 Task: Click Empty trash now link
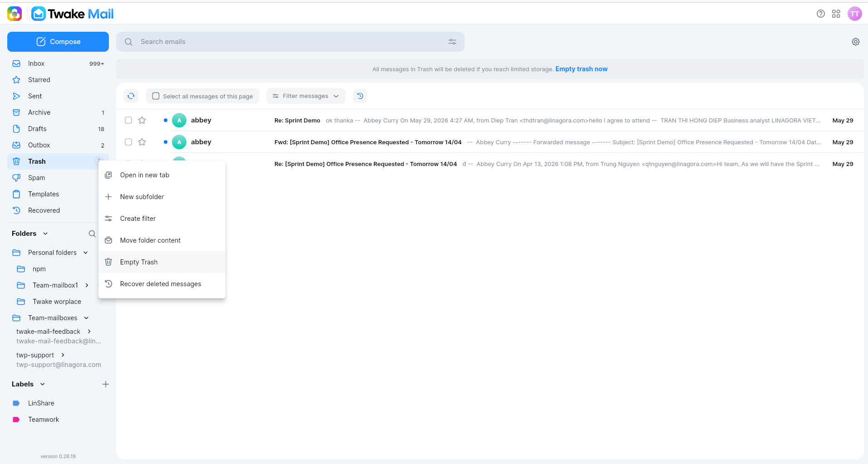point(581,69)
